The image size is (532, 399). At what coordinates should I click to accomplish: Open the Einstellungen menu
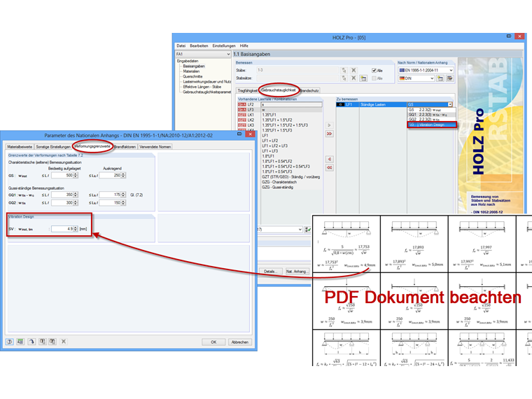click(x=224, y=45)
